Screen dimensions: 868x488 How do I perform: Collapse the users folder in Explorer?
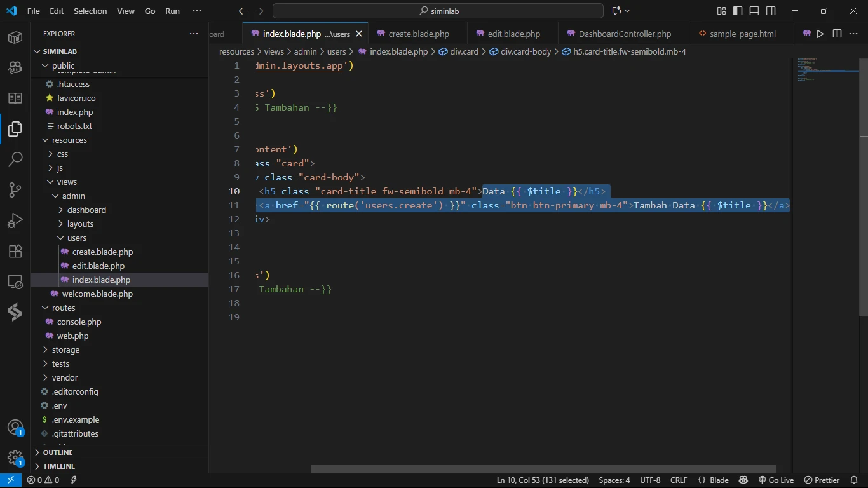coord(76,238)
